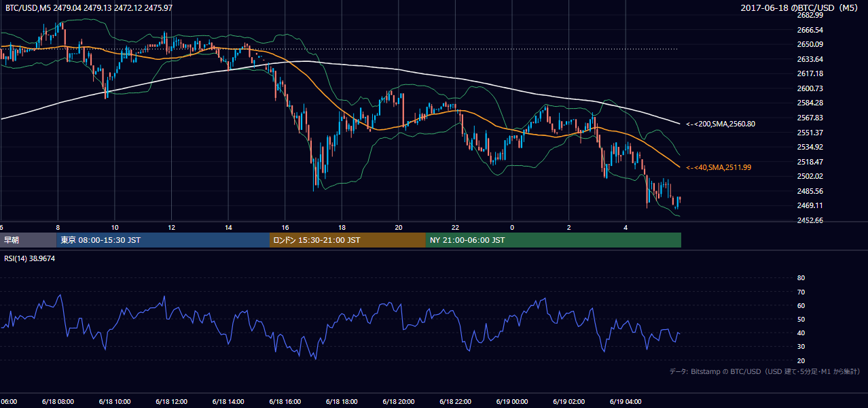Screen dimensions: 868x408
Task: Click the 6/18 22:00 time label
Action: point(455,401)
